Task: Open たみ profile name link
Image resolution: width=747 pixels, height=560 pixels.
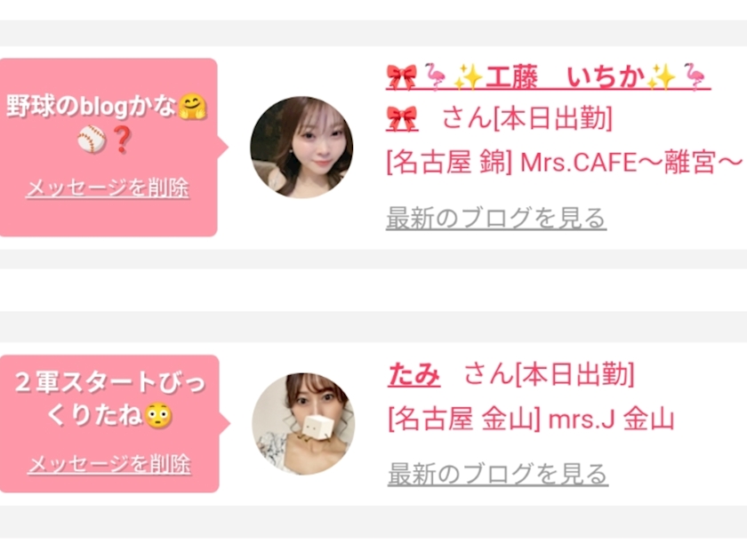Action: pos(414,374)
